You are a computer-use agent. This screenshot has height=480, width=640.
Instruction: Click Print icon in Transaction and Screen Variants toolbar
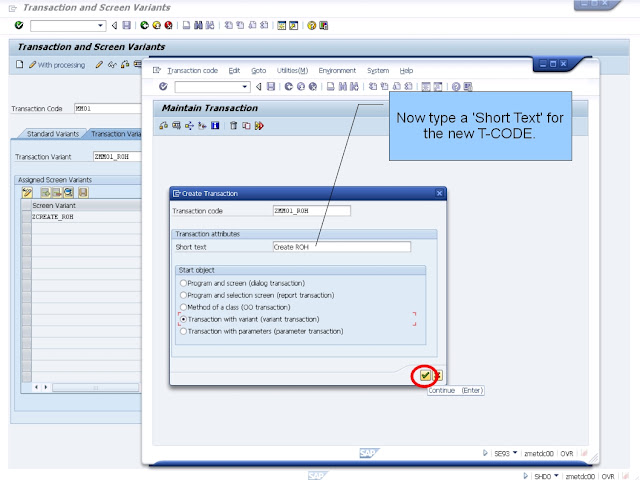186,25
